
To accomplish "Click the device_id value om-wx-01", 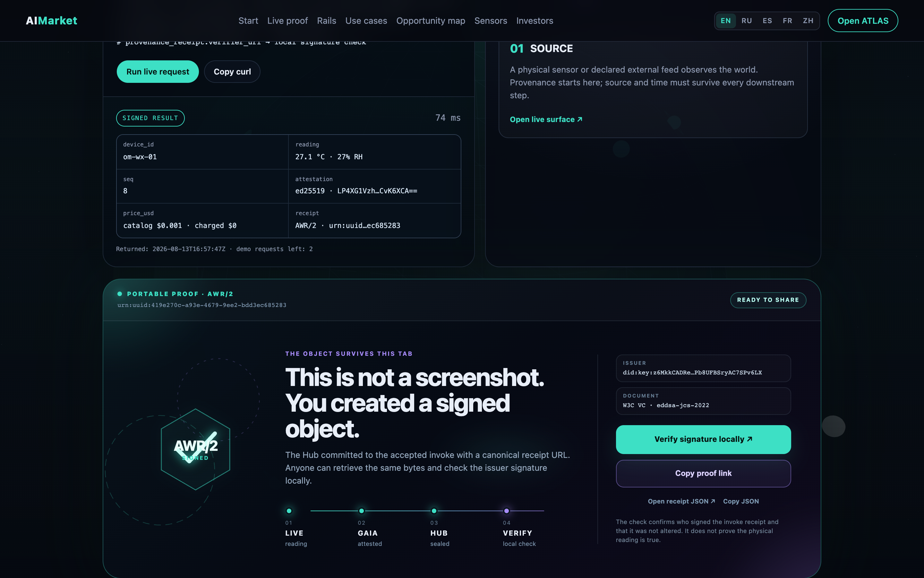I will coord(140,157).
